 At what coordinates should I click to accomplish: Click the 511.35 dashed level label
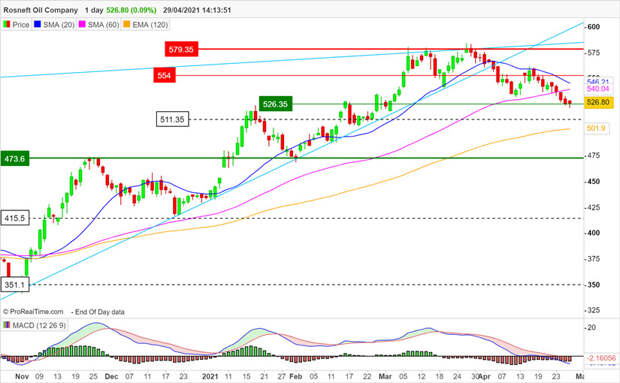[x=172, y=119]
